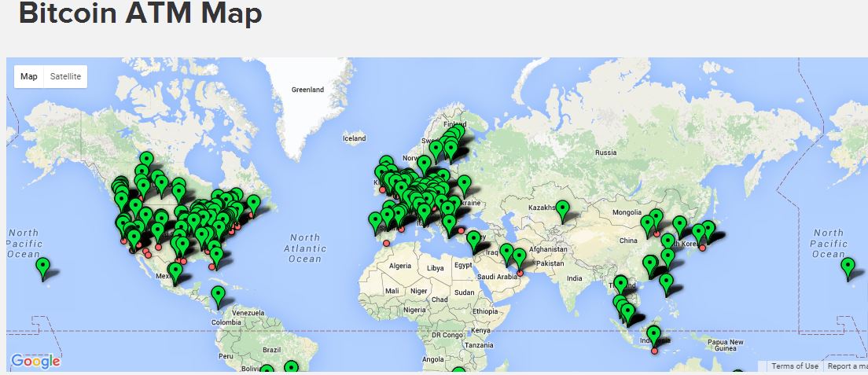Click the Greenland label on the map

307,89
